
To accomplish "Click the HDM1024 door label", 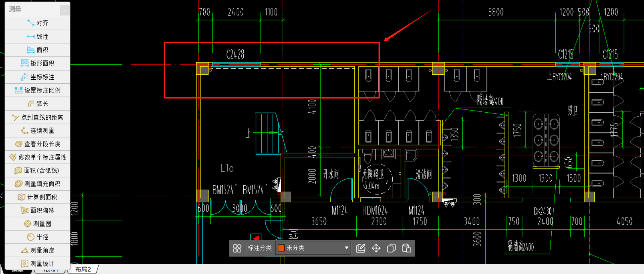I will [375, 211].
